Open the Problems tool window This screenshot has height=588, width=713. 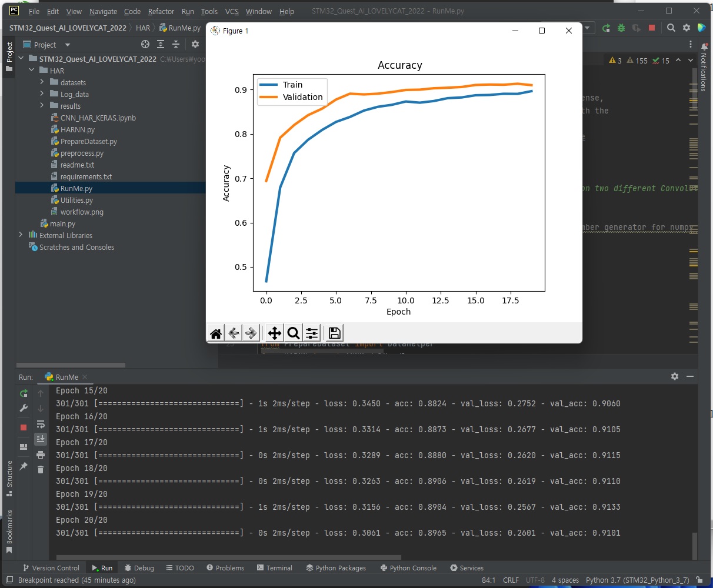(225, 568)
